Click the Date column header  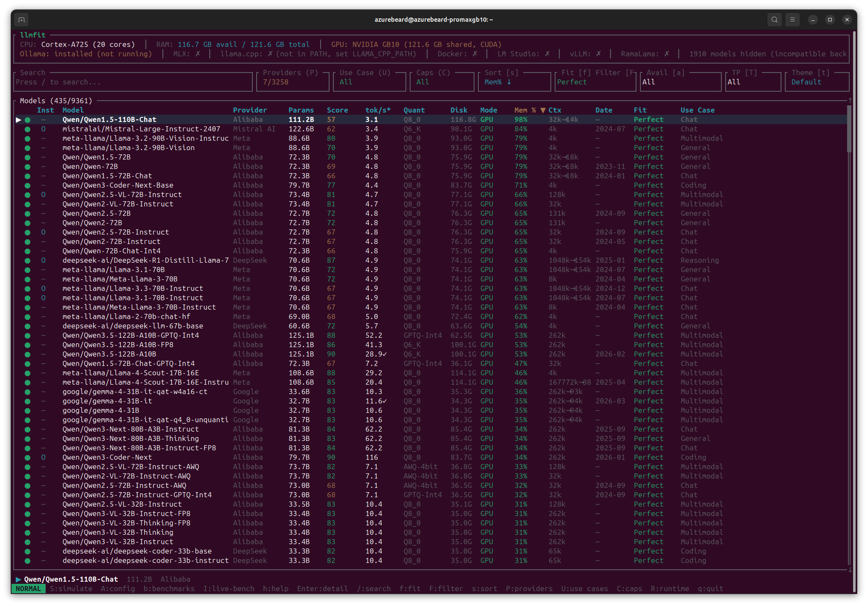pos(604,110)
